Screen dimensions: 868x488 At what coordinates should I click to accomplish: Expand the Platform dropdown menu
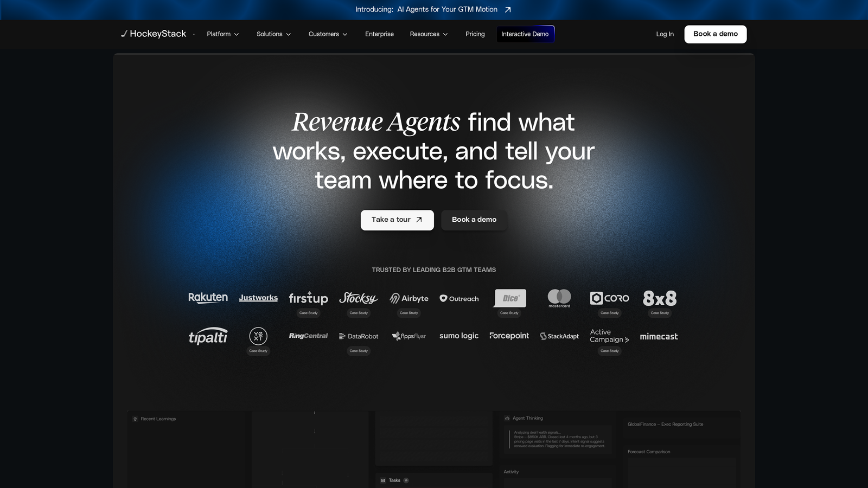222,34
